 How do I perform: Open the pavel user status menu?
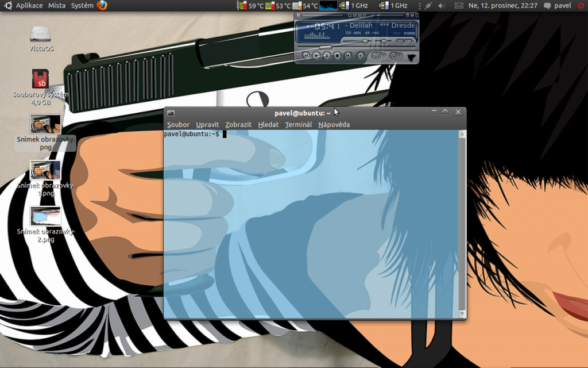(557, 6)
